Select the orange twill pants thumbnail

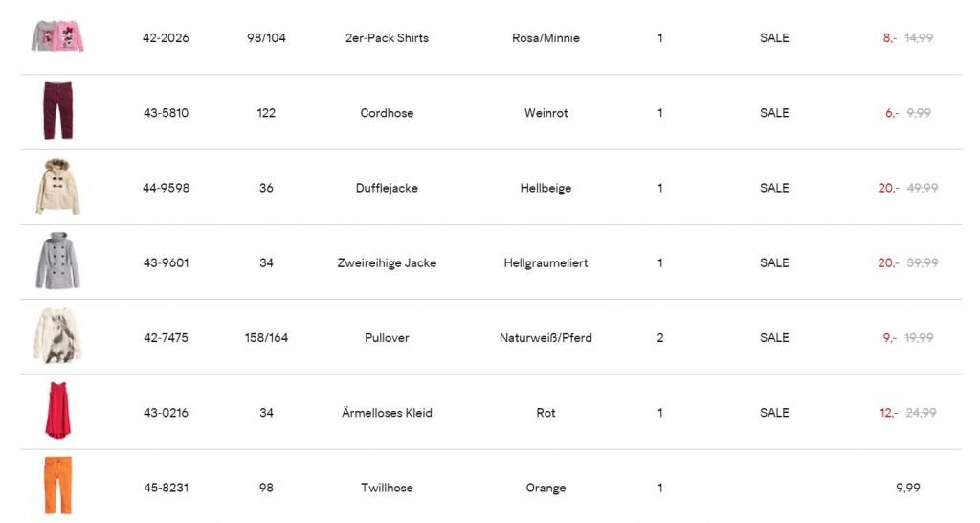(x=57, y=486)
